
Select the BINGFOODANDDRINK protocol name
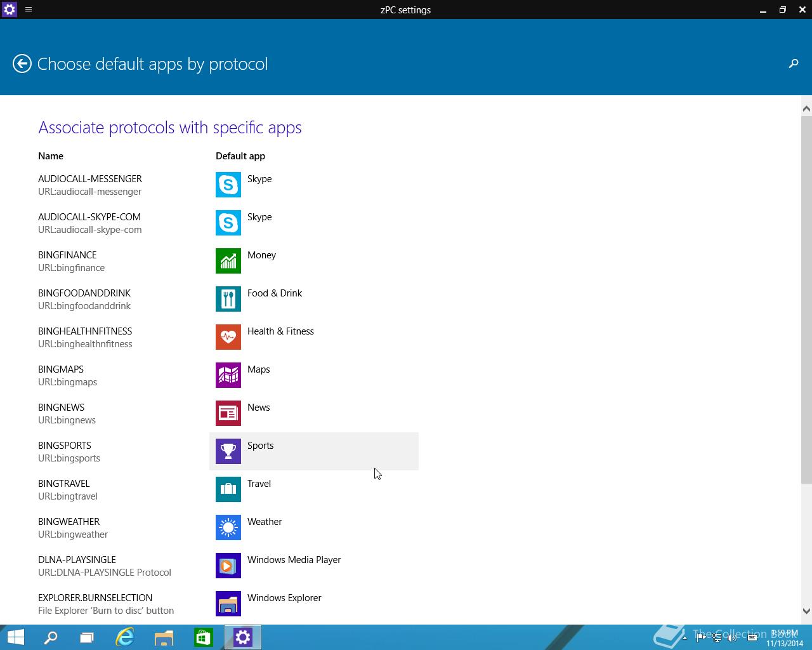(84, 293)
